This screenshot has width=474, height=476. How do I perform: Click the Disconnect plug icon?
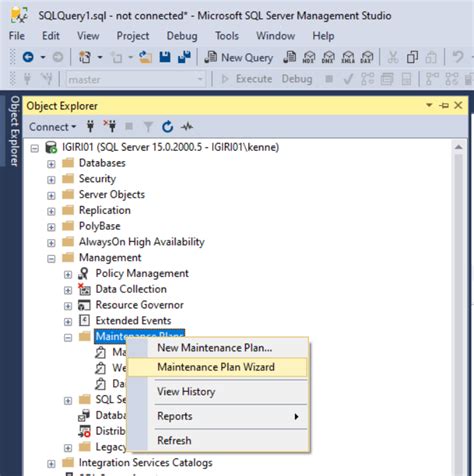110,126
